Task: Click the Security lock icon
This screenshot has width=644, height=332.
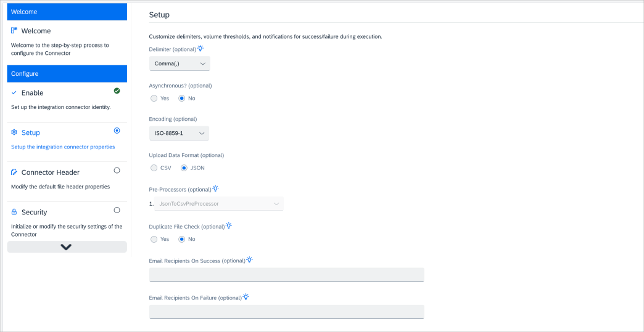Action: (x=14, y=212)
